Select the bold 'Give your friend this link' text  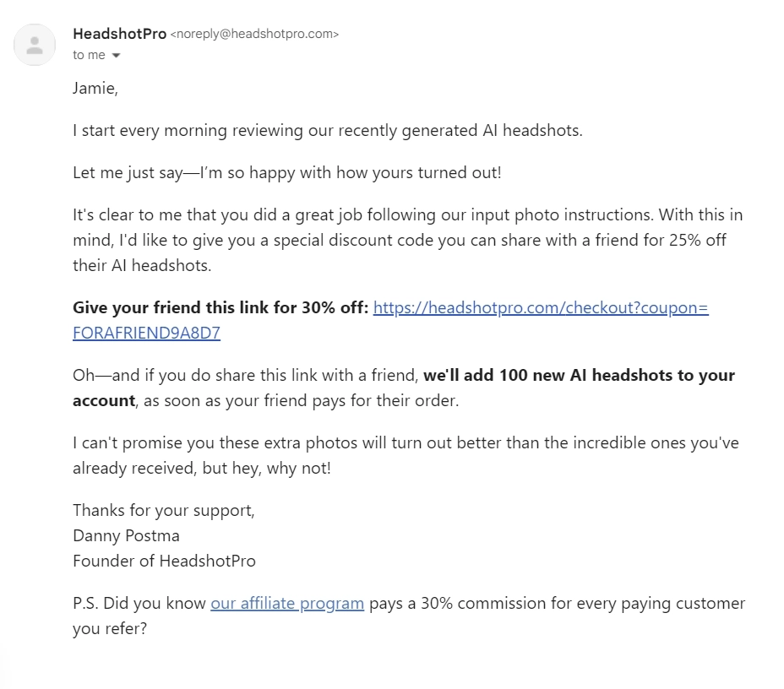tap(217, 307)
